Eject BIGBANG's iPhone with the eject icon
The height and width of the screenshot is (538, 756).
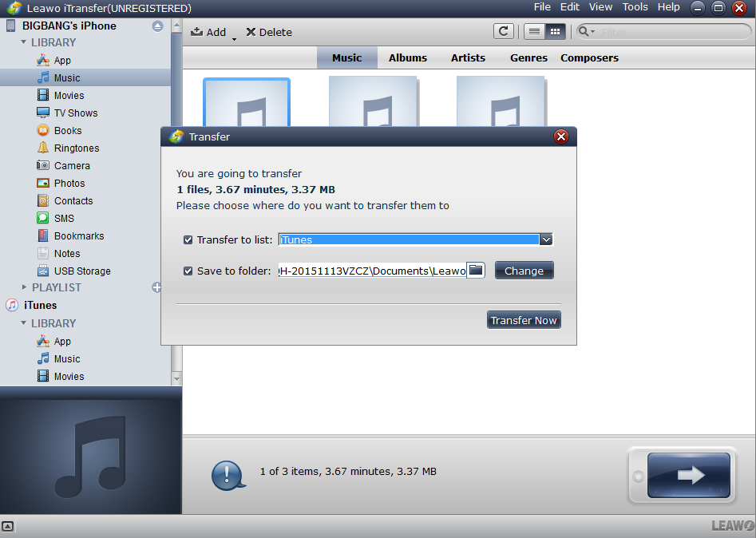click(157, 26)
